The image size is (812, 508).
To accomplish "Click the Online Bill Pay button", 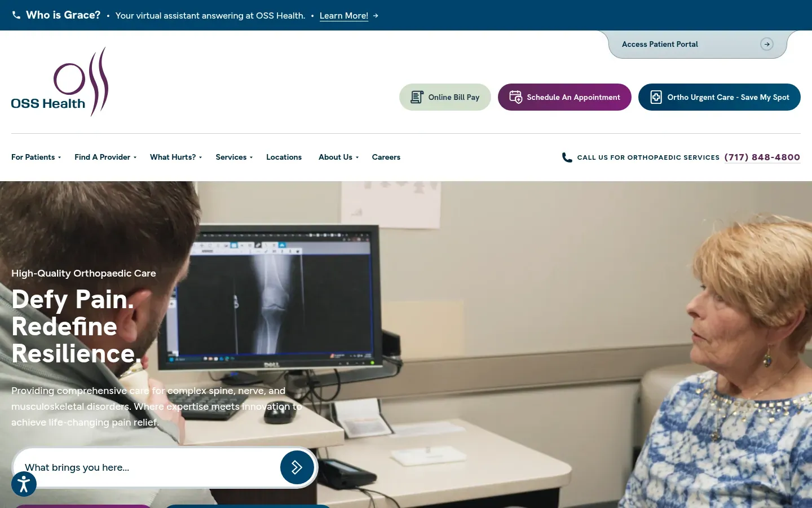I will click(445, 97).
